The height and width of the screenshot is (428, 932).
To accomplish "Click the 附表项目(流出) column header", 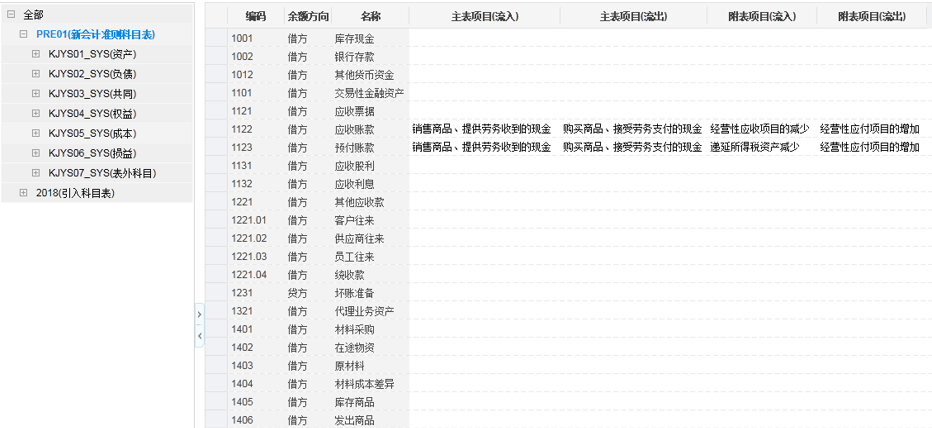I will click(x=871, y=17).
